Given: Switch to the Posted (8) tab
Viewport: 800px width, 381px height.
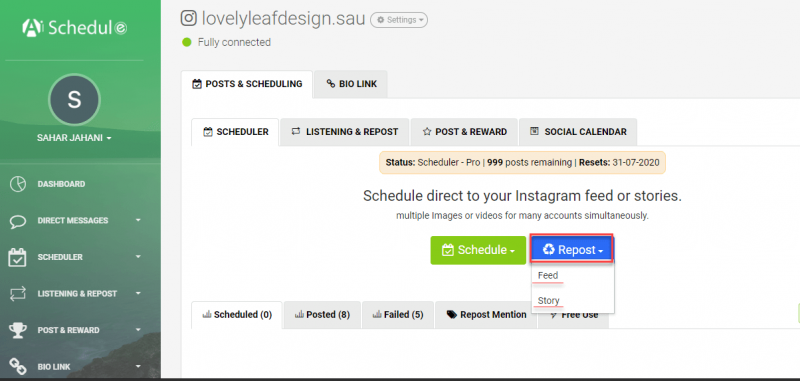Looking at the screenshot, I should pyautogui.click(x=322, y=315).
